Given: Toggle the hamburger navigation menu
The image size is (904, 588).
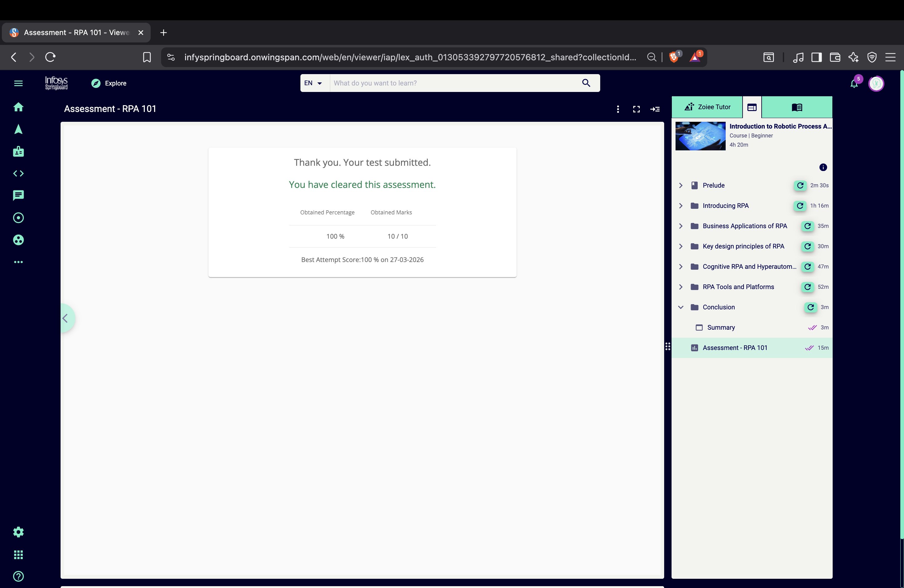Looking at the screenshot, I should (18, 83).
